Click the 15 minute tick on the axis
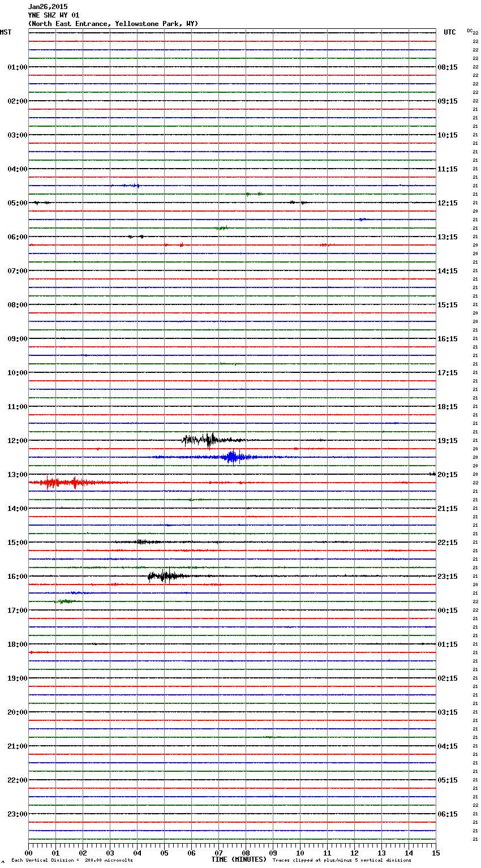Screen dimensions: 481x868 coord(436,853)
